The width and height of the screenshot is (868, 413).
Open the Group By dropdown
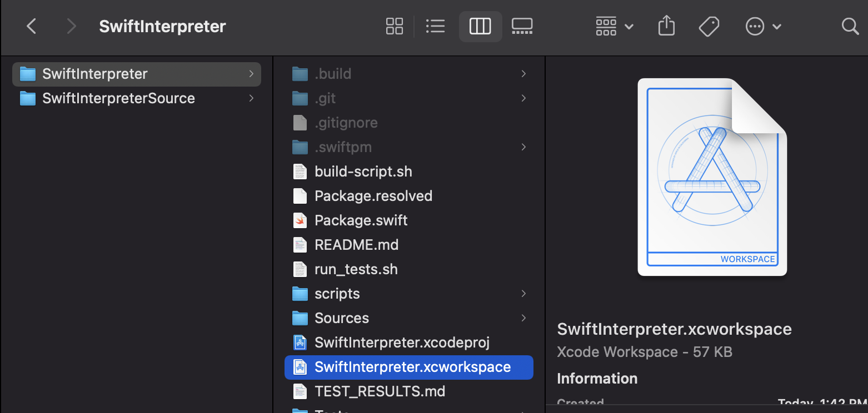pyautogui.click(x=614, y=26)
